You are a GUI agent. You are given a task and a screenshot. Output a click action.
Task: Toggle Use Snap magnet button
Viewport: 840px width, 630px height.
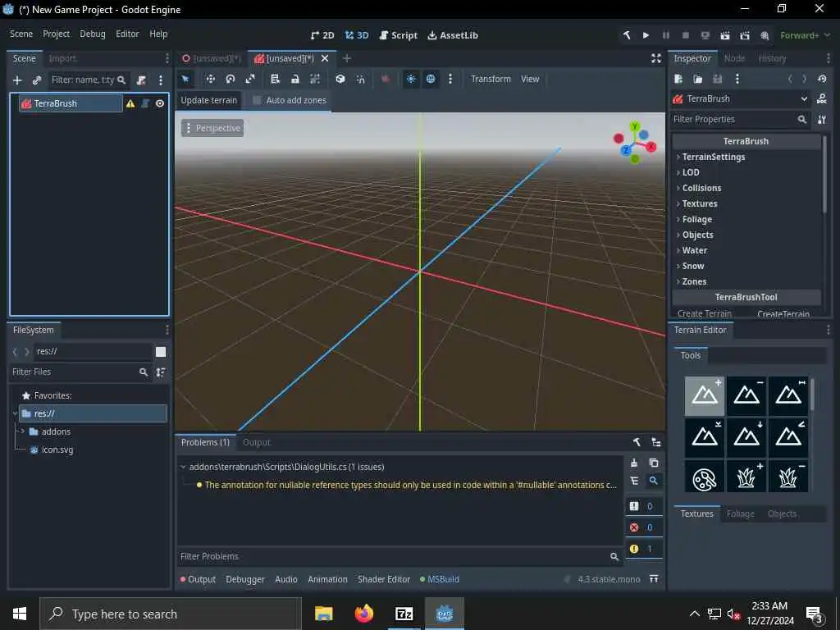click(361, 80)
